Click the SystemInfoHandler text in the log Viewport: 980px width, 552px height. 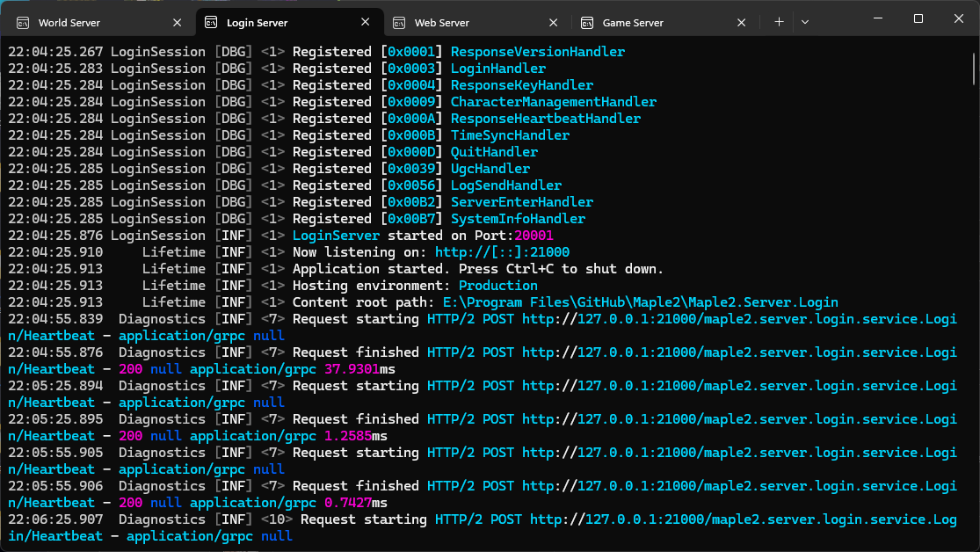pos(518,219)
